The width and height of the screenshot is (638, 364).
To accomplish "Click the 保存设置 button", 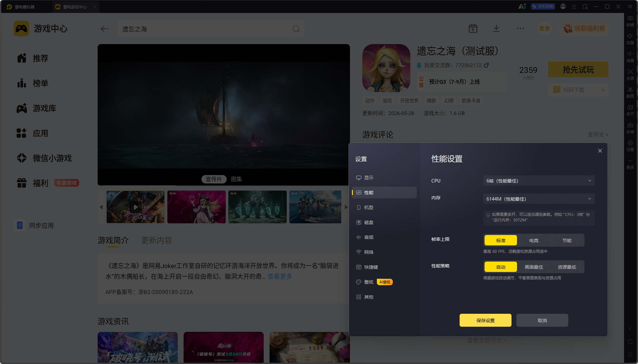I will point(486,320).
